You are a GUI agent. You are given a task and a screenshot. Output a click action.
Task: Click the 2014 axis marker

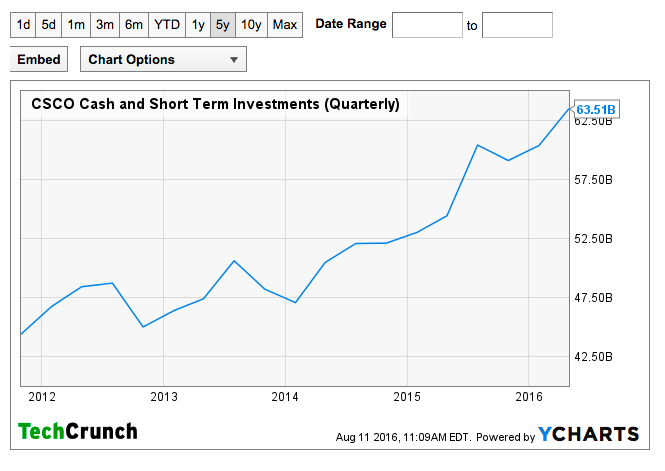coord(285,395)
